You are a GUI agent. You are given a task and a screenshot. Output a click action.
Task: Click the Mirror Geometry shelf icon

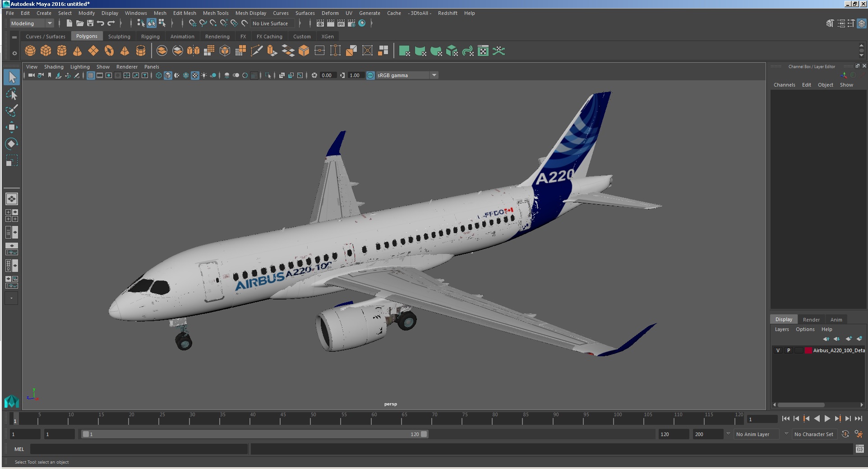tap(194, 51)
